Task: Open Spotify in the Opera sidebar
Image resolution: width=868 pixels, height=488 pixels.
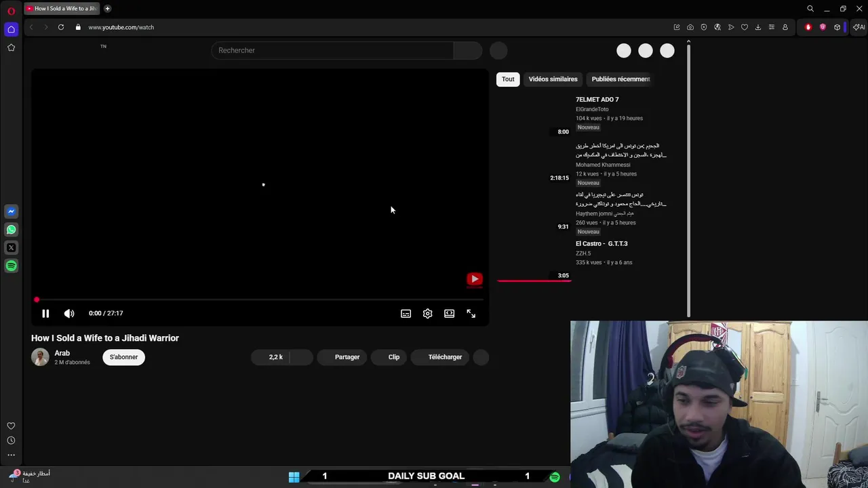Action: click(x=11, y=266)
